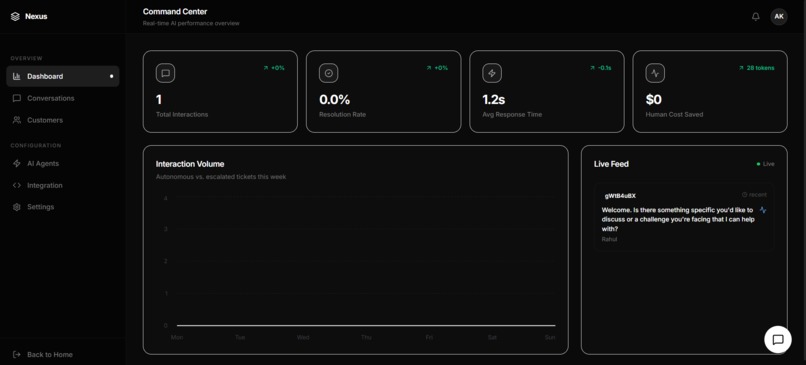Viewport: 806px width, 365px height.
Task: Click the flat data line in Interaction Volume chart
Action: coord(366,325)
